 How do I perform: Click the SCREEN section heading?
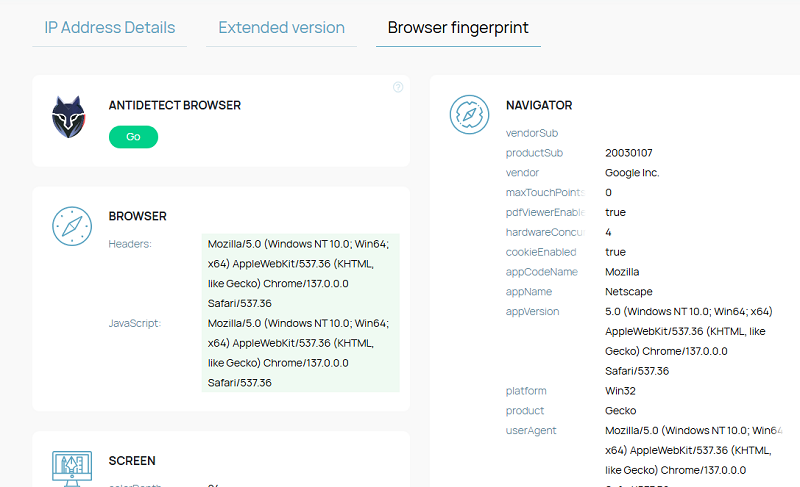pyautogui.click(x=132, y=460)
